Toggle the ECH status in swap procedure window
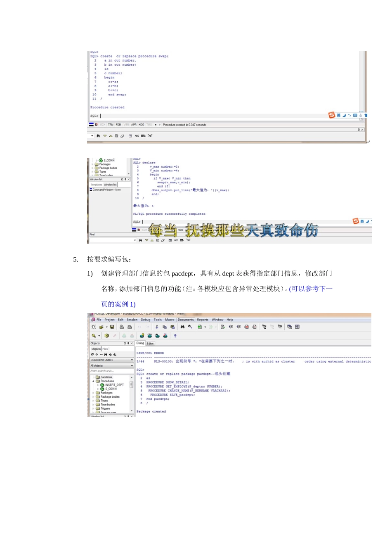The width and height of the screenshot is (392, 555). (103, 125)
